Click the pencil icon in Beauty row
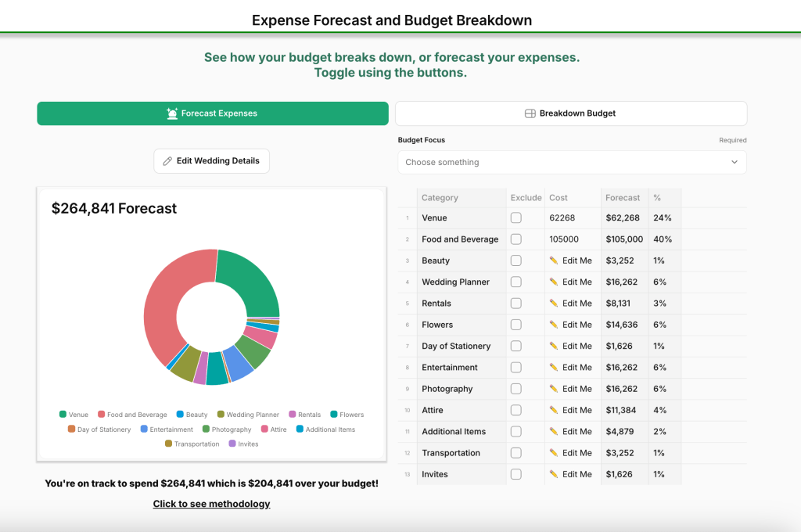Image resolution: width=801 pixels, height=532 pixels. 554,261
